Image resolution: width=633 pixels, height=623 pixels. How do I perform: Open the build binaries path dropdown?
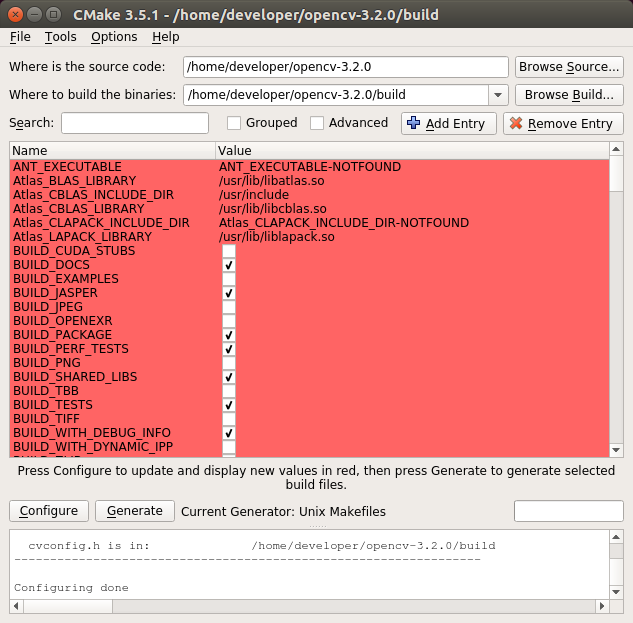click(x=498, y=95)
